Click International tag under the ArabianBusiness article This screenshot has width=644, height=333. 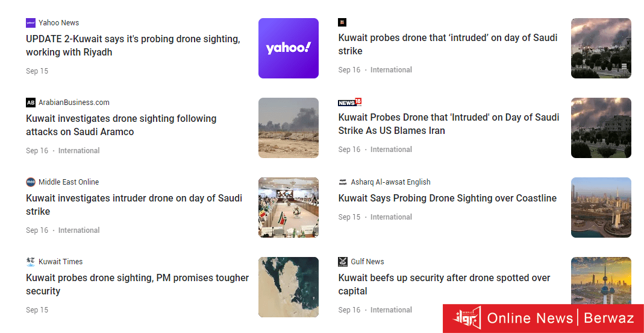(79, 151)
